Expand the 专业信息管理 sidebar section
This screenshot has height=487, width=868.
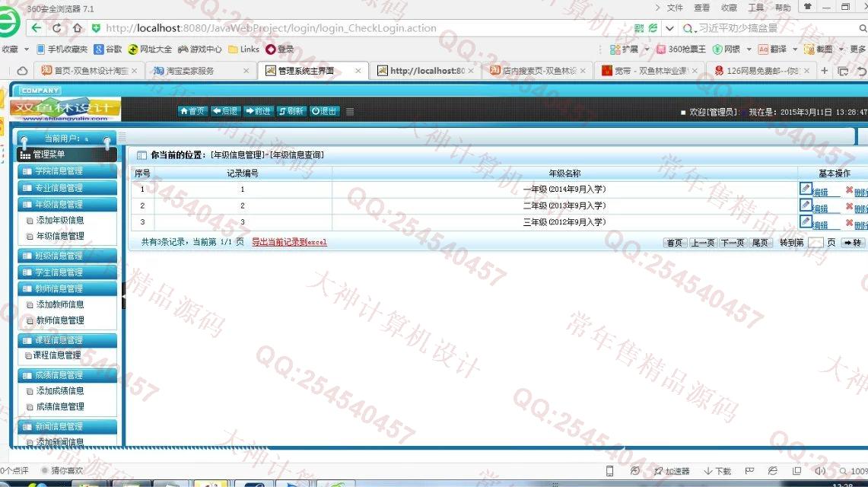[x=68, y=188]
